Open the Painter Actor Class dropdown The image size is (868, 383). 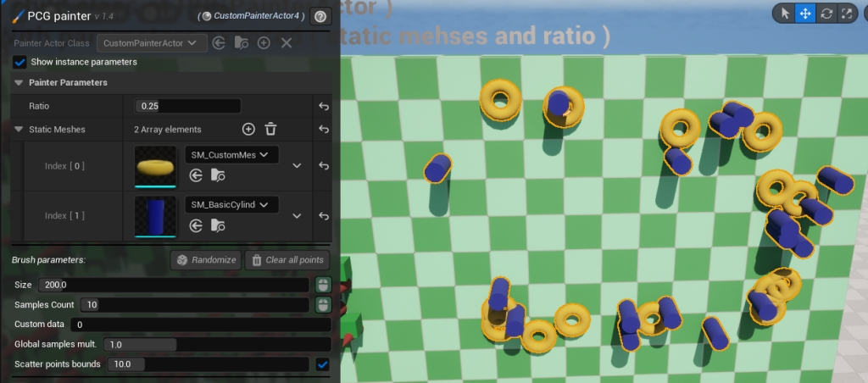pos(152,42)
